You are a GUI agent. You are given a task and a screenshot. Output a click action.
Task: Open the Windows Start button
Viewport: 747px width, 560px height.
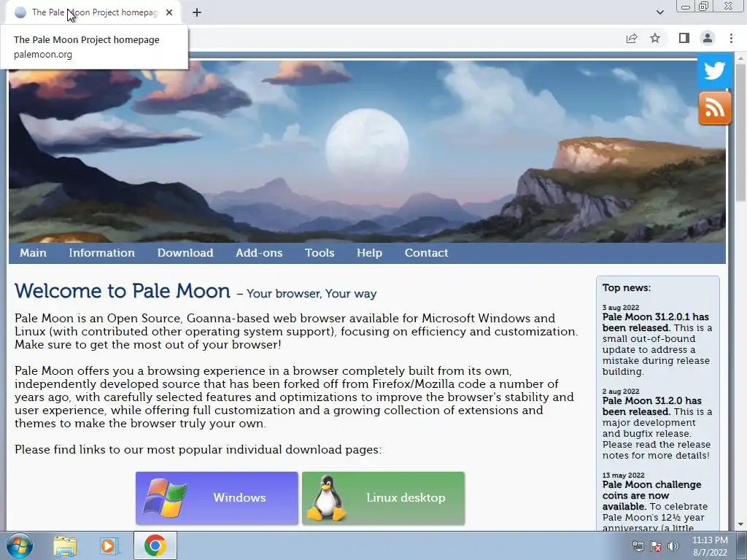pyautogui.click(x=19, y=545)
